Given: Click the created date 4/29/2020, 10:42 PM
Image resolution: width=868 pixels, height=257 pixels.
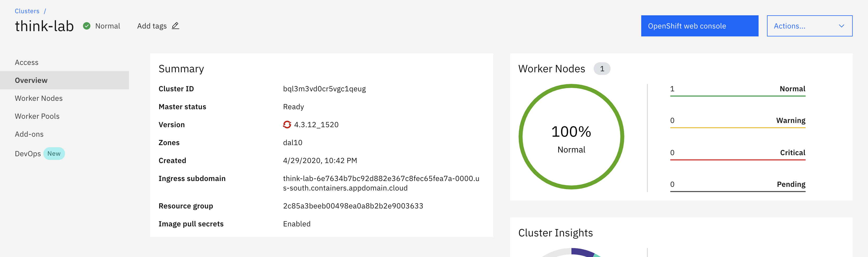Looking at the screenshot, I should point(320,160).
